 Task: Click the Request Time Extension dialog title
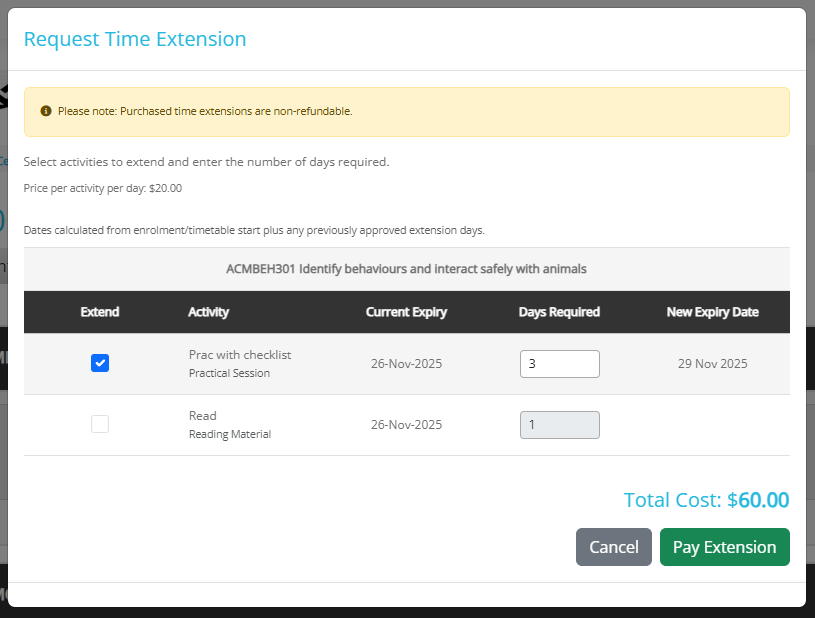[x=135, y=39]
